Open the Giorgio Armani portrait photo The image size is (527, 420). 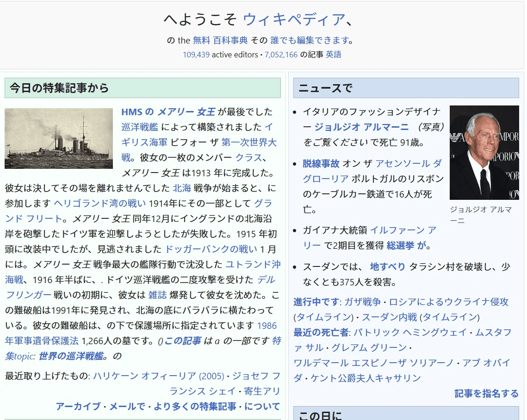point(484,153)
